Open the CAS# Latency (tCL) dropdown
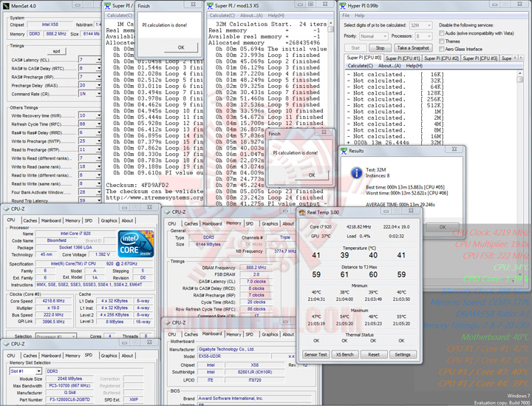This screenshot has width=532, height=406. click(x=98, y=60)
